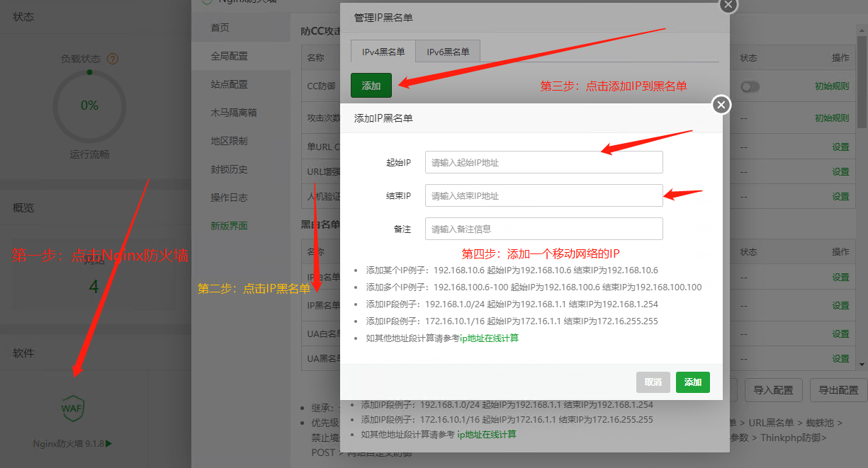Click the website count 4 in 概览
This screenshot has width=868, height=468.
pyautogui.click(x=94, y=287)
